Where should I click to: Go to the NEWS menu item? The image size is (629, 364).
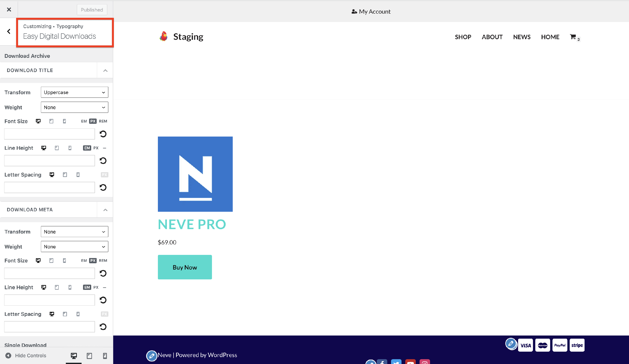click(x=522, y=37)
